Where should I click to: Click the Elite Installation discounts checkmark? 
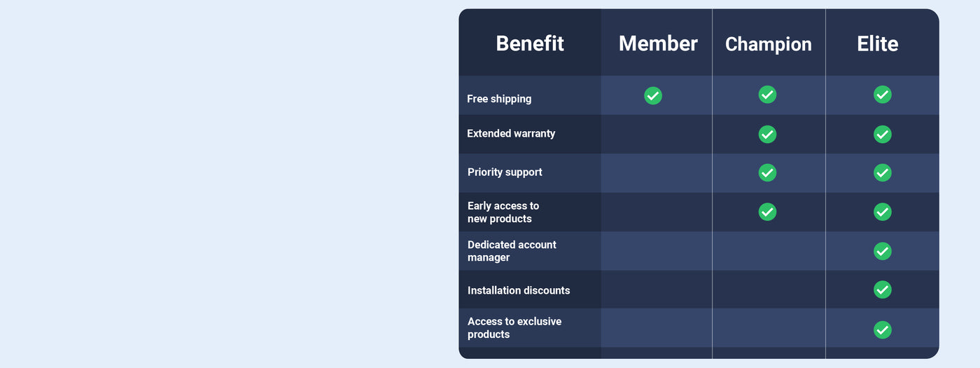coord(883,289)
